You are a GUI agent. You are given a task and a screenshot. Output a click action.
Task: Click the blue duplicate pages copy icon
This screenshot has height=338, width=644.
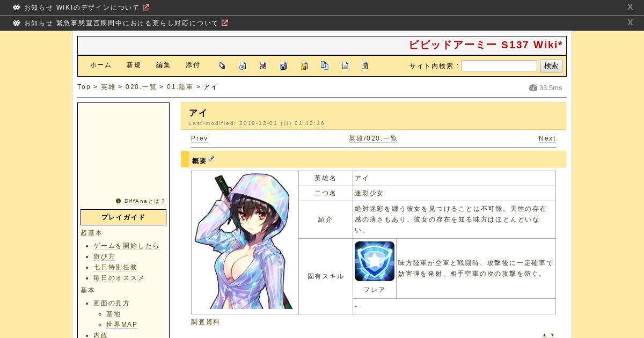click(324, 65)
